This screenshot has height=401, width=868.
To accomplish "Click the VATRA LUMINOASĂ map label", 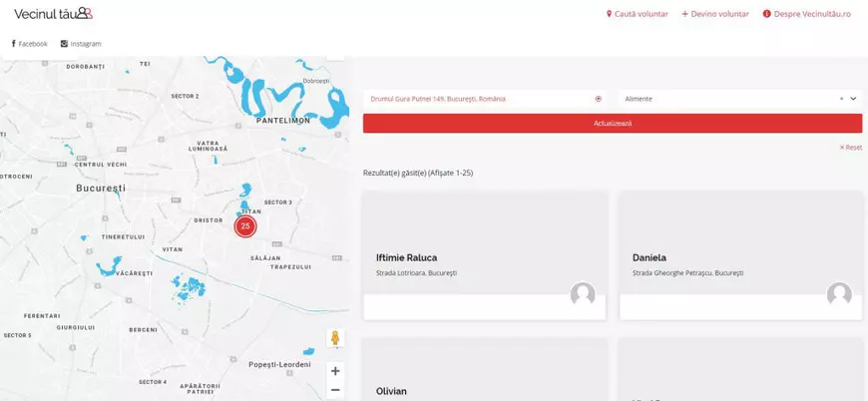I will tap(209, 146).
